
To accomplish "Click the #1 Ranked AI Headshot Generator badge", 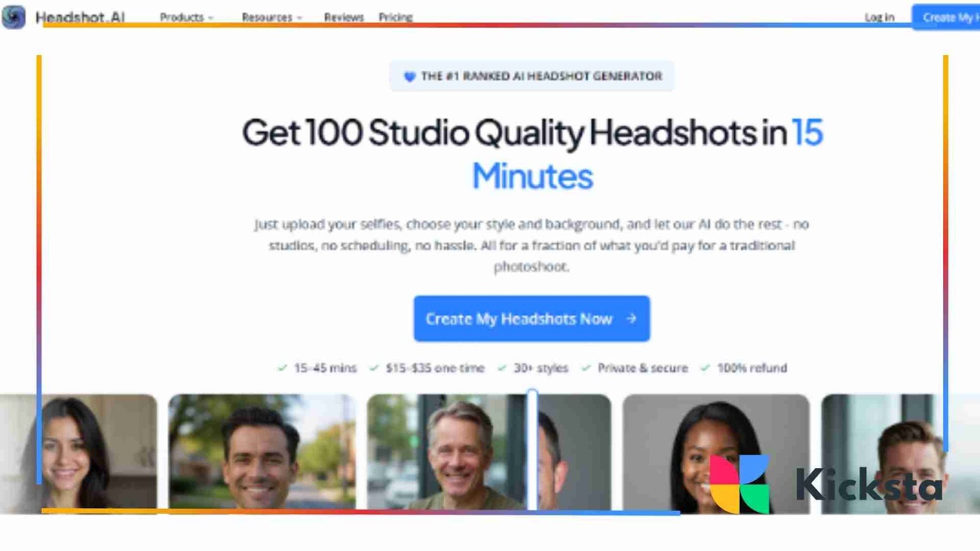I will pos(532,76).
